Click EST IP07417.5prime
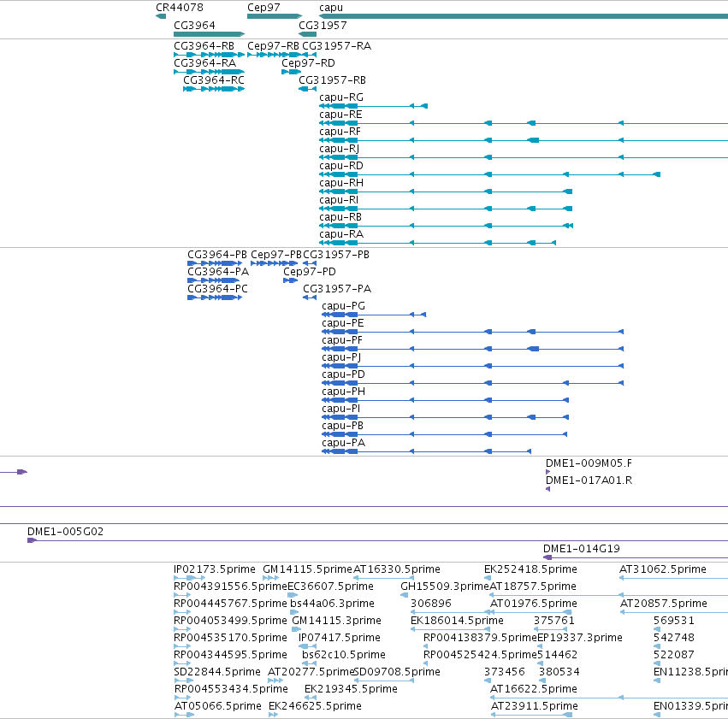The height and width of the screenshot is (719, 728). coord(307,647)
